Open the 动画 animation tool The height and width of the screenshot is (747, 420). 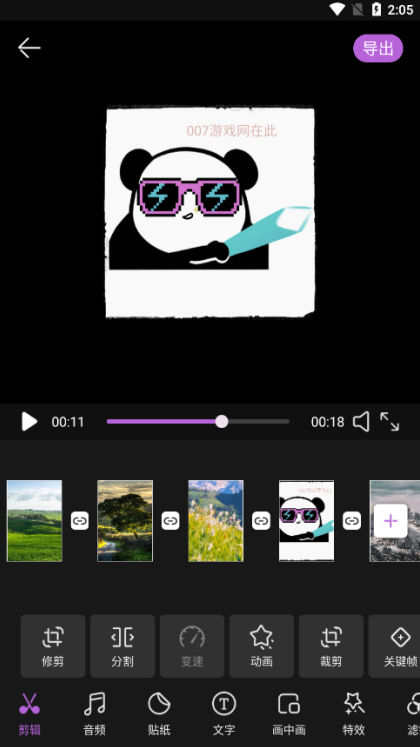[261, 646]
